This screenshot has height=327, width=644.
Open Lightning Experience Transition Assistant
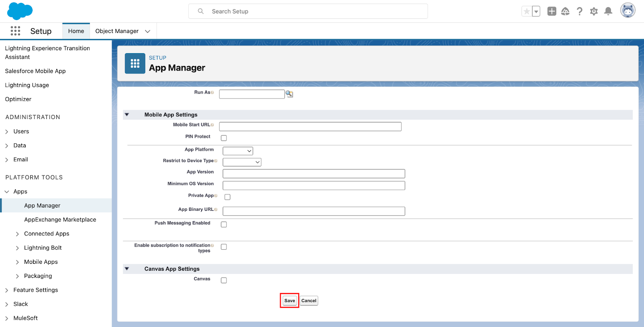47,53
